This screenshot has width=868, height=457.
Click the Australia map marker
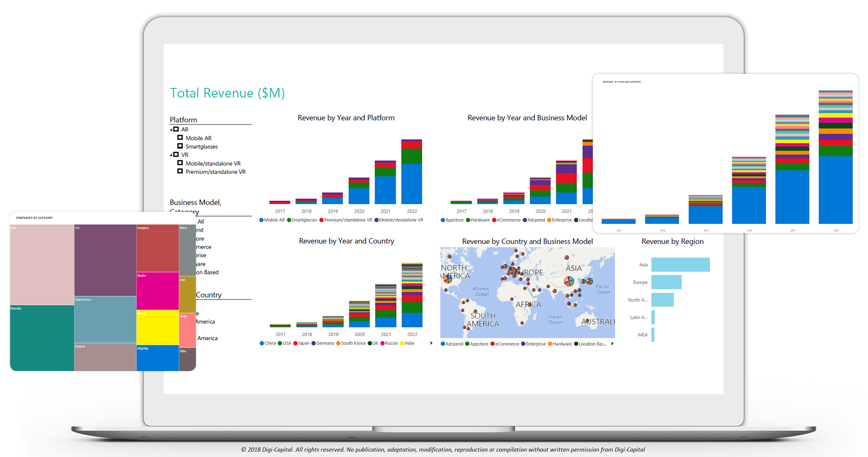tap(587, 321)
